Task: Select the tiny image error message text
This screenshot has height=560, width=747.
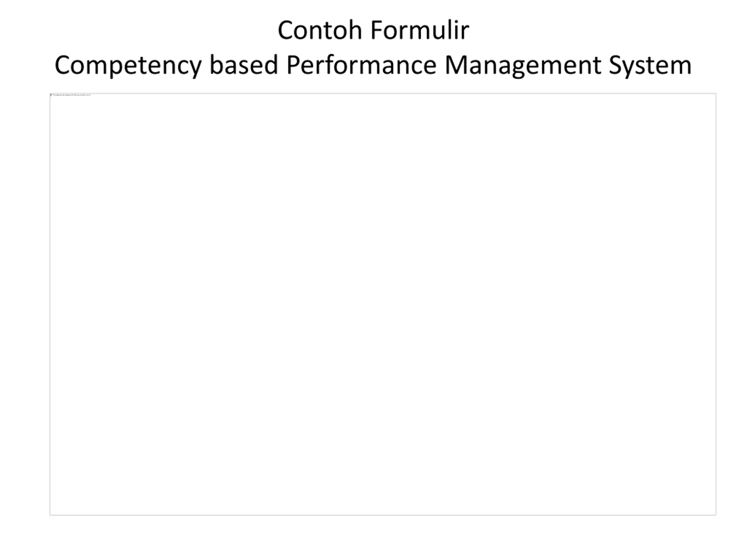Action: (x=72, y=95)
